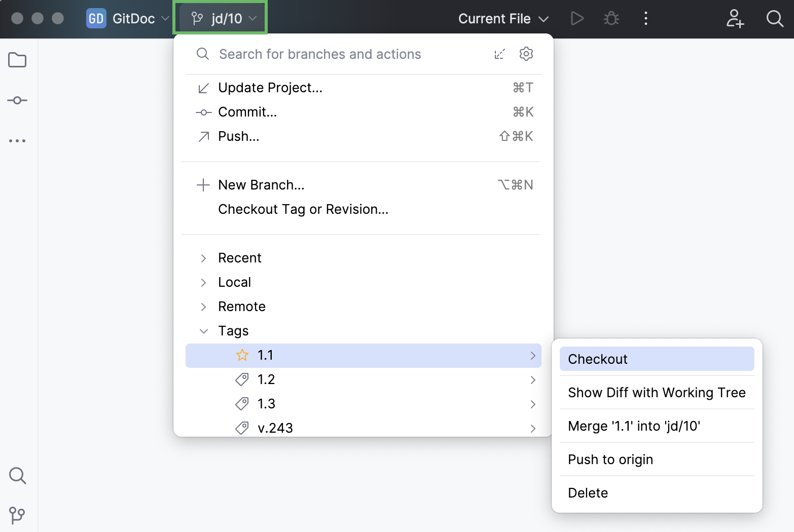Click Update Project in the popup
The height and width of the screenshot is (532, 794).
click(270, 87)
